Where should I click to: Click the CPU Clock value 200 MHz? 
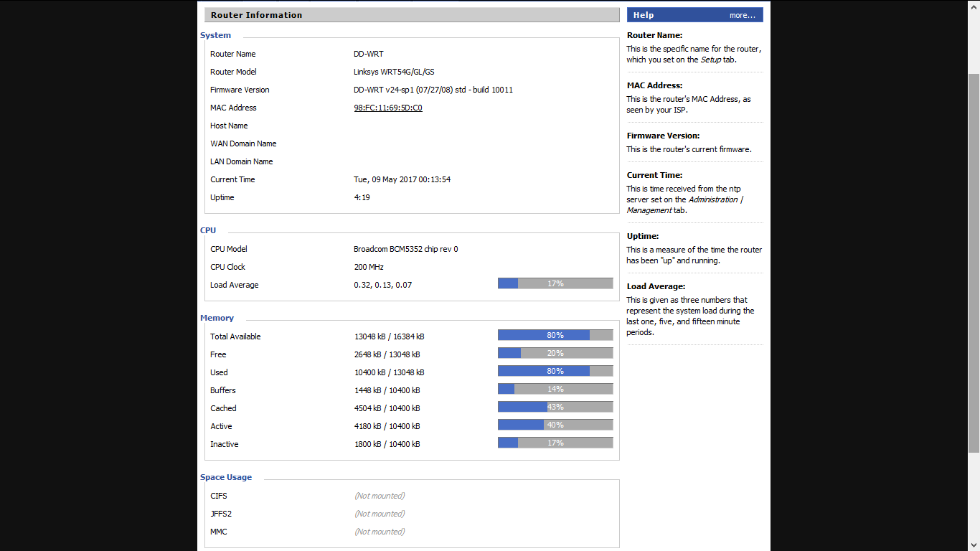coord(369,267)
